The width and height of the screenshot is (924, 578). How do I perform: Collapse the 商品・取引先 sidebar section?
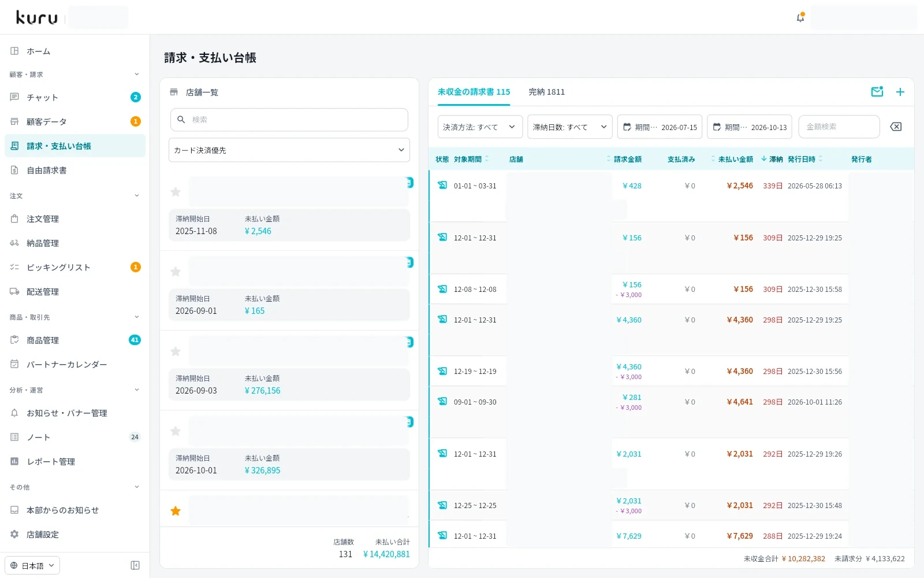pyautogui.click(x=75, y=317)
